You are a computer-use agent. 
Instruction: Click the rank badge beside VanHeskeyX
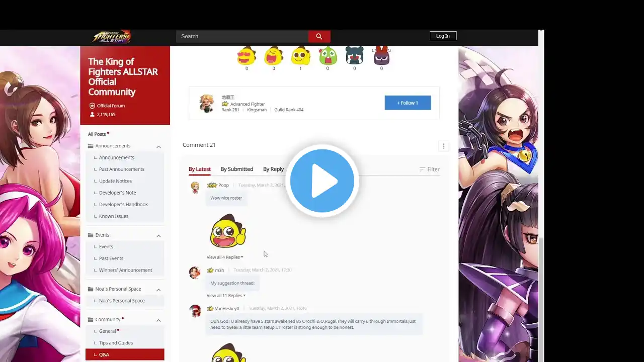(210, 308)
